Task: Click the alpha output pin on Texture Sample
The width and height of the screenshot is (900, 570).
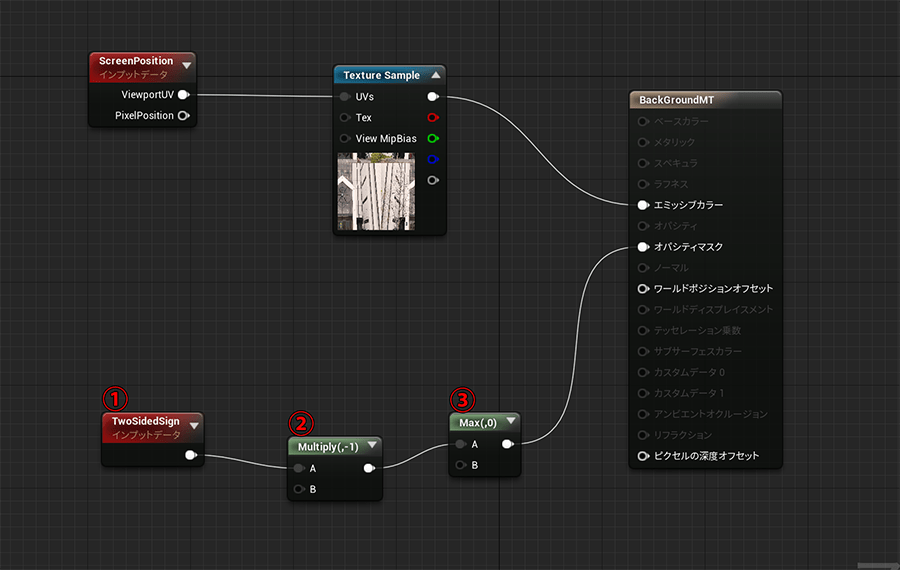Action: tap(432, 180)
